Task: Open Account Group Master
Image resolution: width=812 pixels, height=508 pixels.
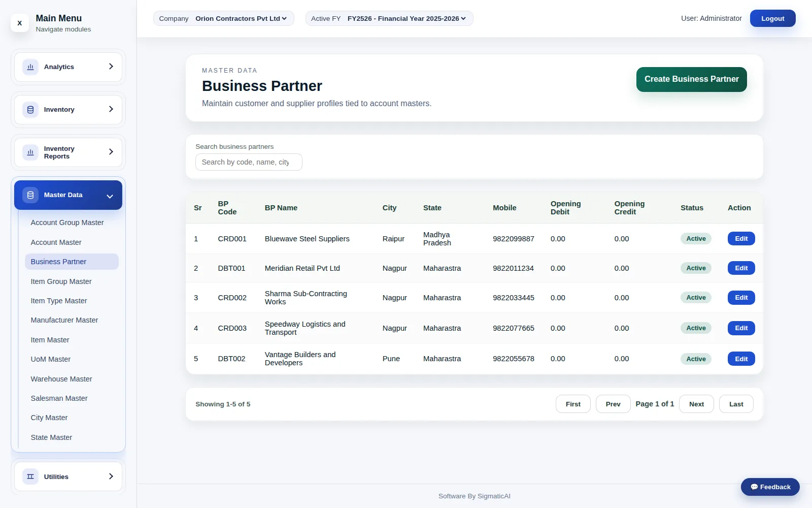Action: 72,223
